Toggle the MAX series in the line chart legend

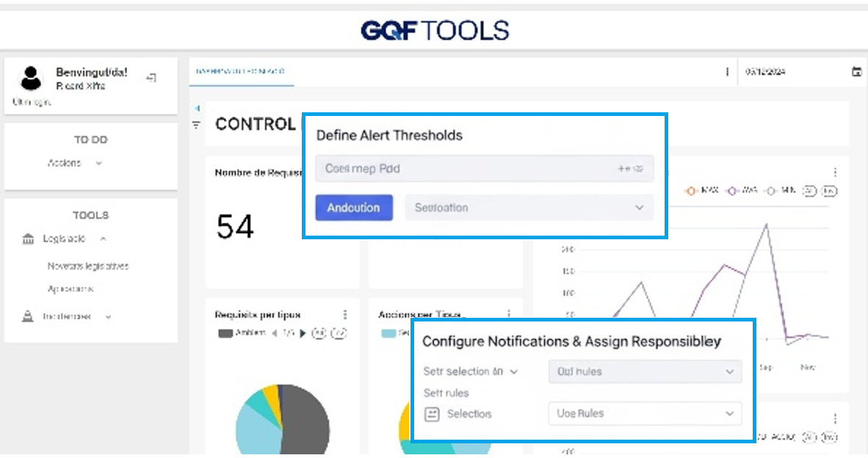[x=701, y=191]
